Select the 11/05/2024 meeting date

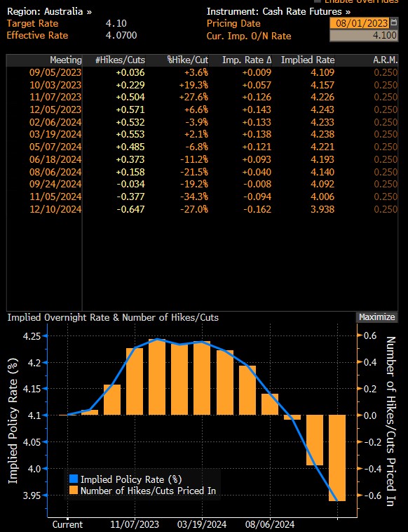click(55, 197)
